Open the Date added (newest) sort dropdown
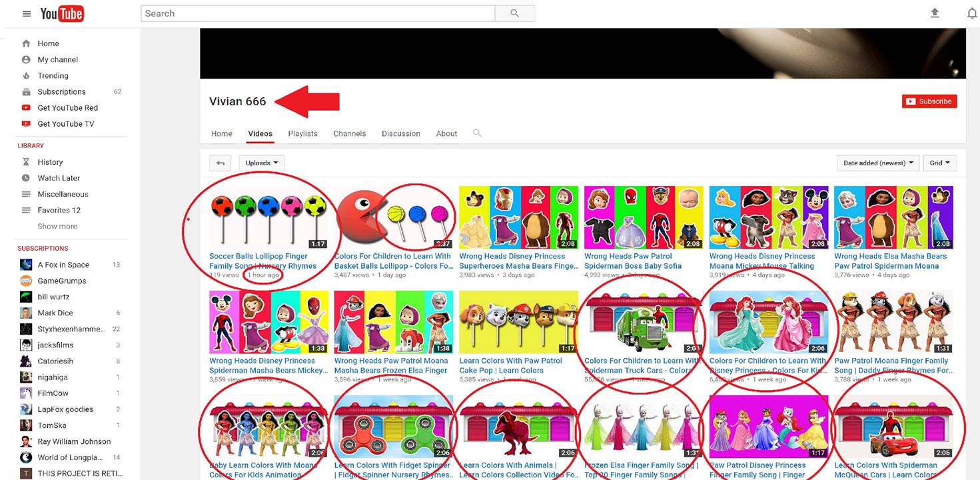The image size is (980, 480). pyautogui.click(x=878, y=163)
